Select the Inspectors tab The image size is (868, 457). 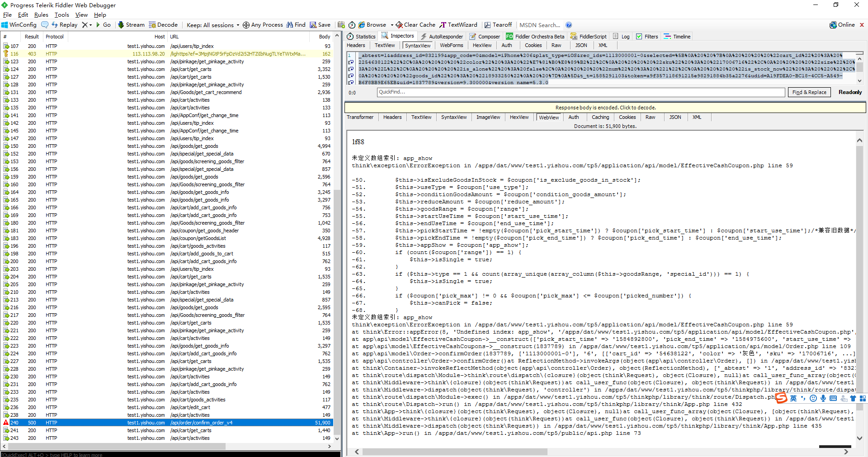[398, 36]
